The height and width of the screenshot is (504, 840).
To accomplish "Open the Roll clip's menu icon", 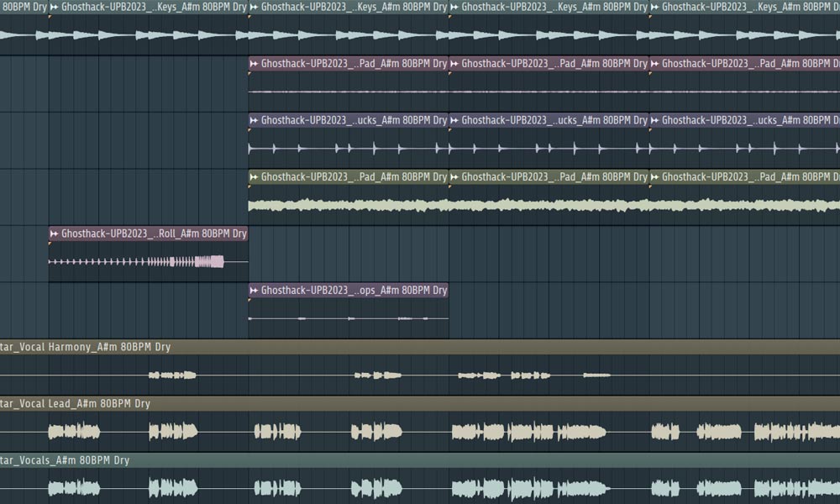I will click(x=54, y=234).
